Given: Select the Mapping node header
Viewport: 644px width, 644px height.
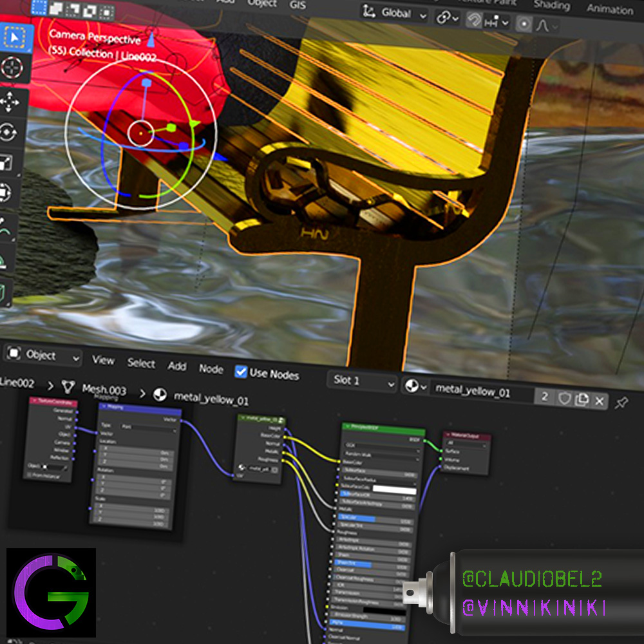Looking at the screenshot, I should pos(140,408).
